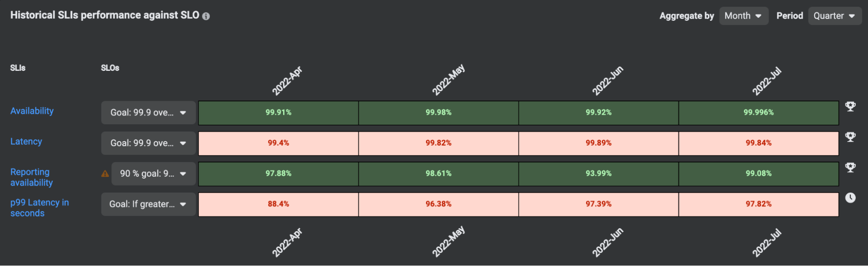Click the warning triangle beside Reporting availability

point(104,173)
